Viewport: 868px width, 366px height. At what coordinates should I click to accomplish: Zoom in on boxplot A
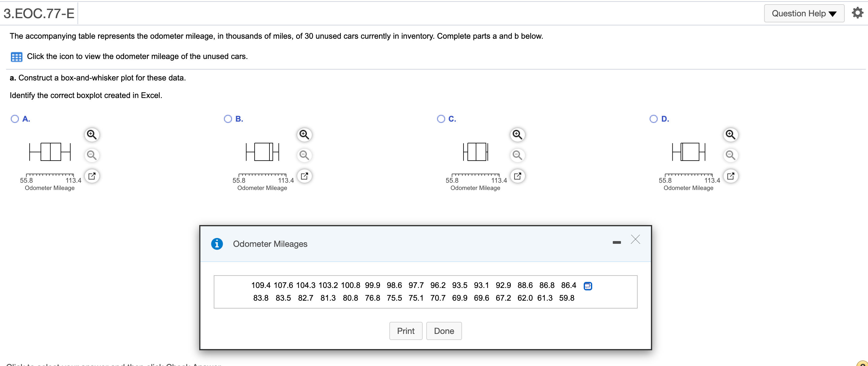[92, 134]
